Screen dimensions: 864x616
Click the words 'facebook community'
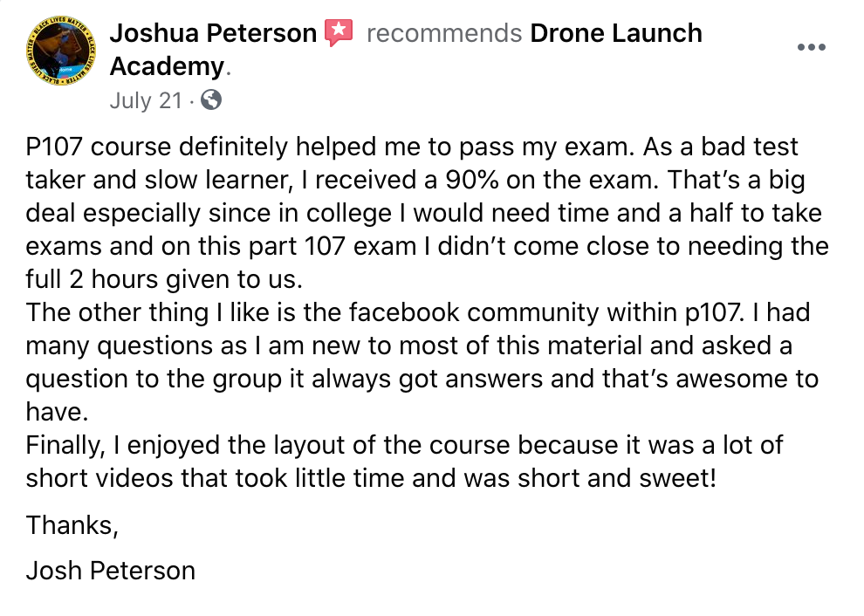tap(473, 312)
